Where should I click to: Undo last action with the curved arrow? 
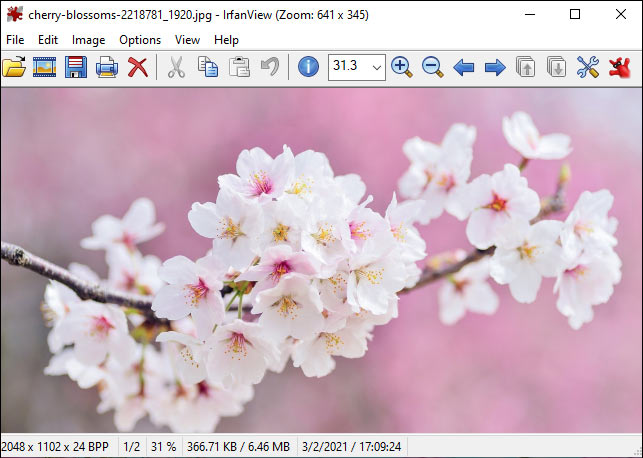point(270,67)
